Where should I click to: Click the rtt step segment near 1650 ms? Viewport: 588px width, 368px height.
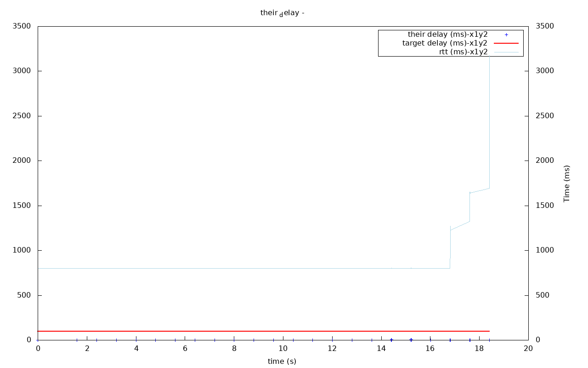point(480,190)
